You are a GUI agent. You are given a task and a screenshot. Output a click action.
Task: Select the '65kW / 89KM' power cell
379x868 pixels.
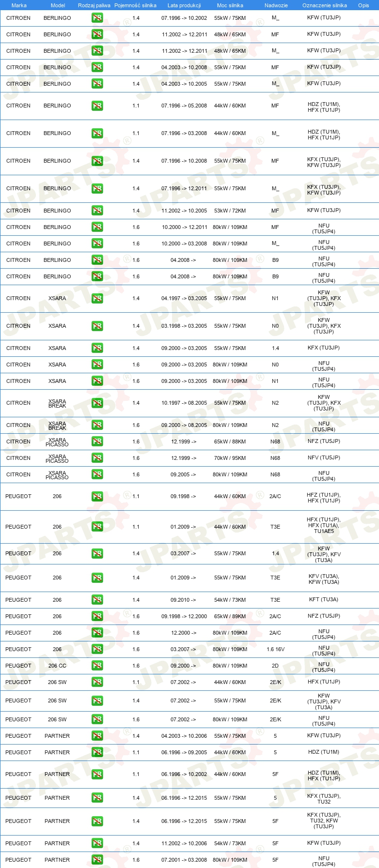pos(230,616)
